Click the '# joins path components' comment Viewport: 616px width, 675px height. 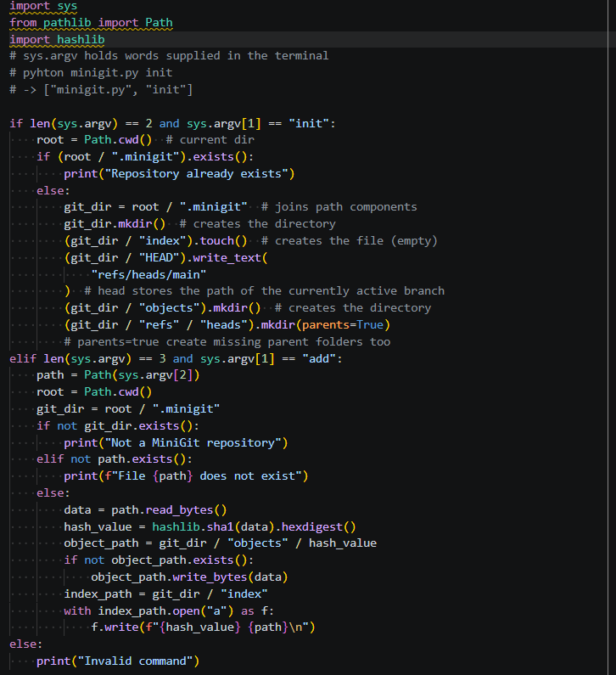pos(339,207)
